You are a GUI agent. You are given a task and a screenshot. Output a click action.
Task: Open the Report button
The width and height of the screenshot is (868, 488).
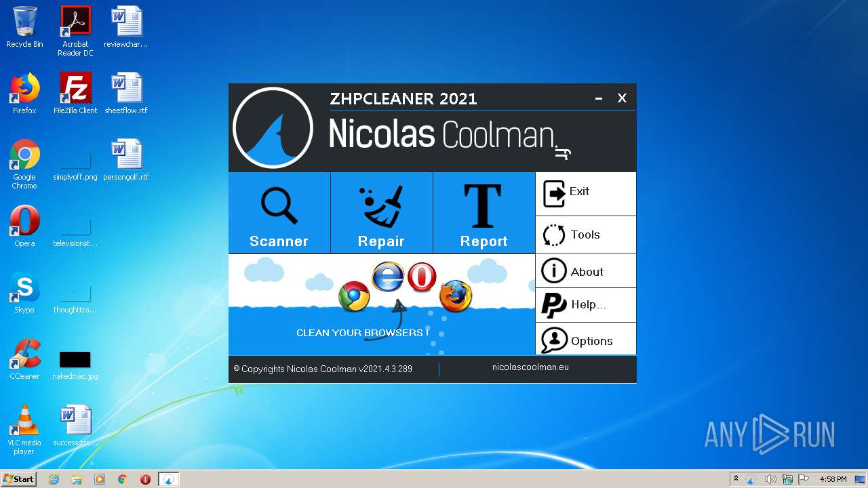point(484,213)
